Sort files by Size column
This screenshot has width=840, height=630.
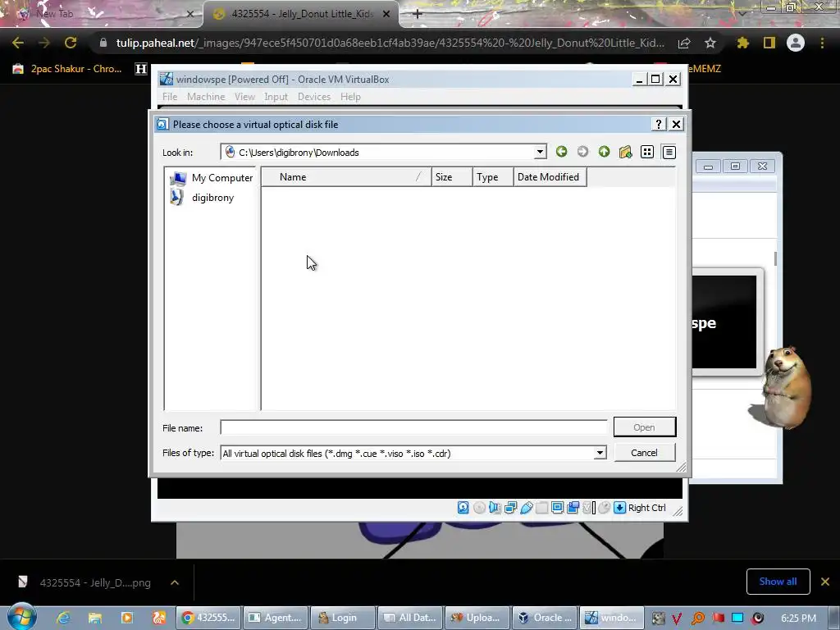coord(452,177)
